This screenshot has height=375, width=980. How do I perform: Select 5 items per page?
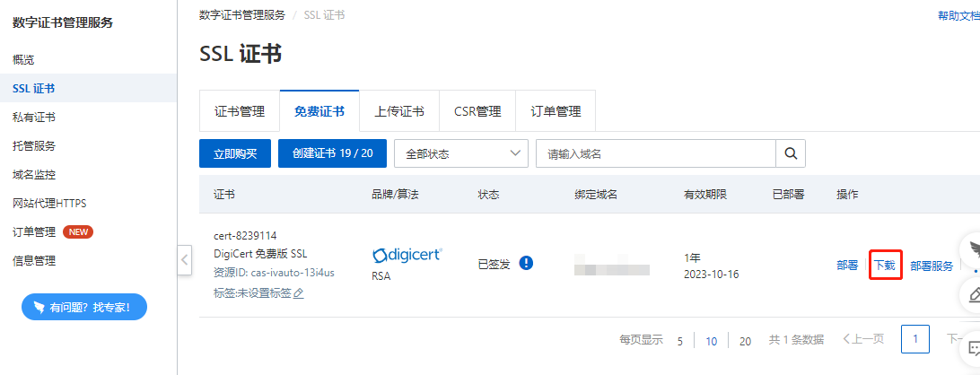[x=680, y=341]
